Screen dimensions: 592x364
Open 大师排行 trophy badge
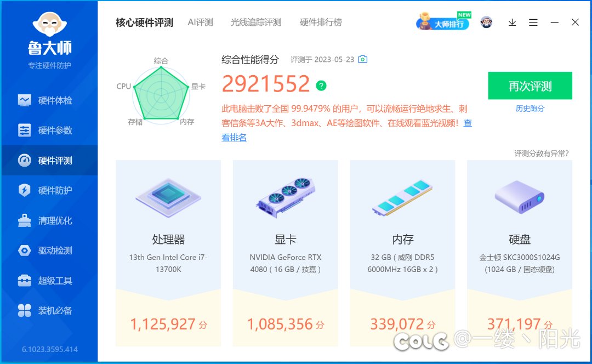pyautogui.click(x=443, y=21)
